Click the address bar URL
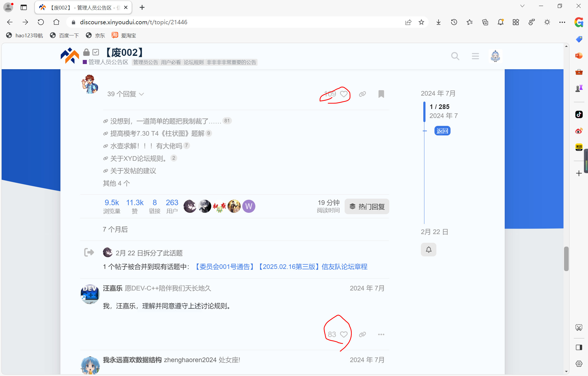This screenshot has width=588, height=376. click(x=133, y=22)
